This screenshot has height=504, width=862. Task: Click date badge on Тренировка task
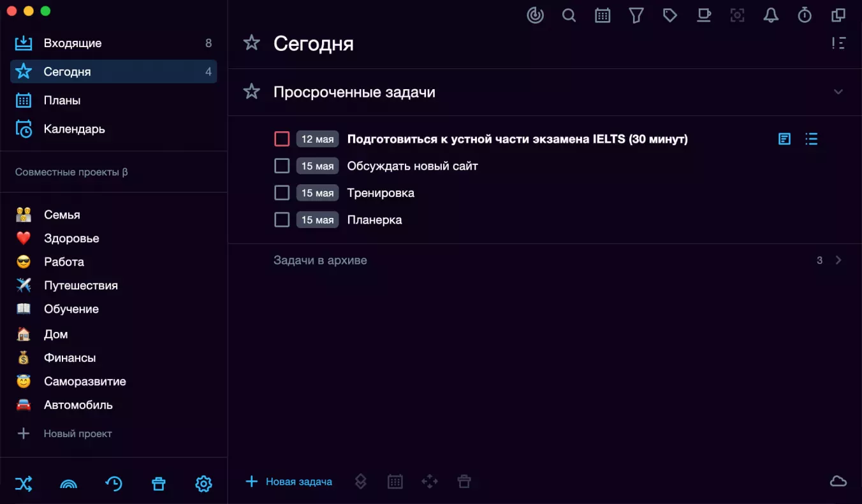(x=318, y=192)
